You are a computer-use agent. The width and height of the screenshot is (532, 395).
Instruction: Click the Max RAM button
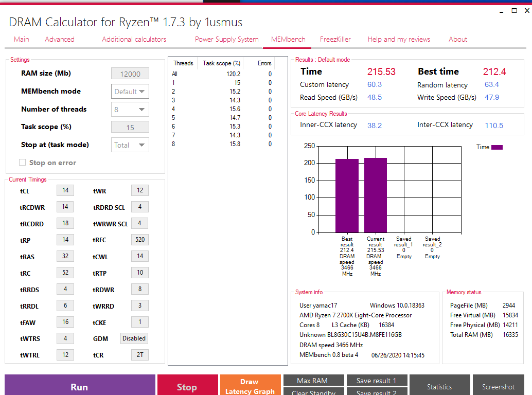[x=313, y=381]
